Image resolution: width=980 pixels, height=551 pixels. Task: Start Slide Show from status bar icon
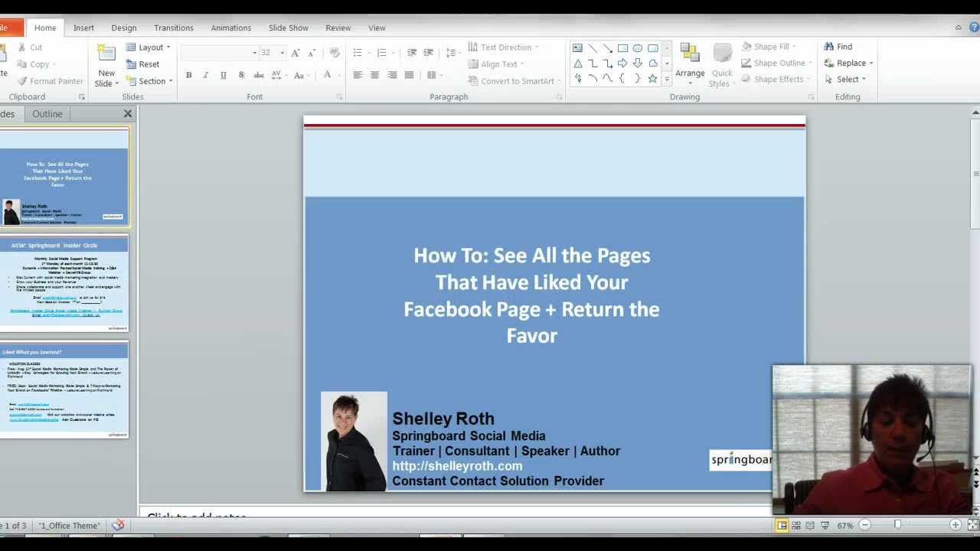[825, 526]
